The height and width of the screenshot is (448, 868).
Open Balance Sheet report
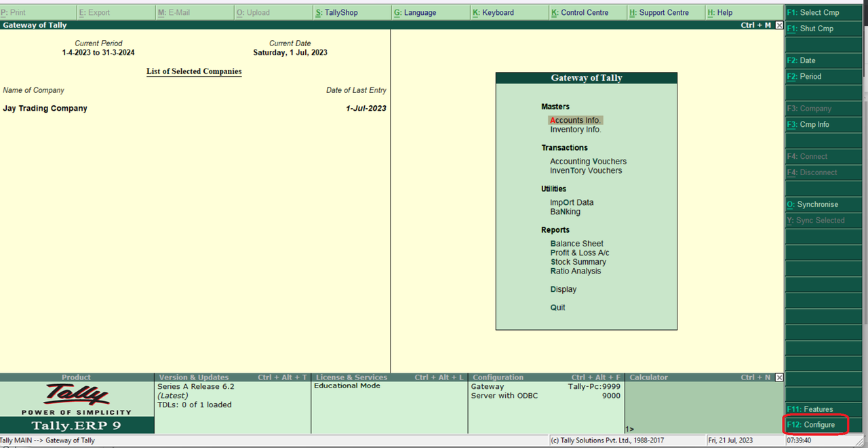[576, 244]
